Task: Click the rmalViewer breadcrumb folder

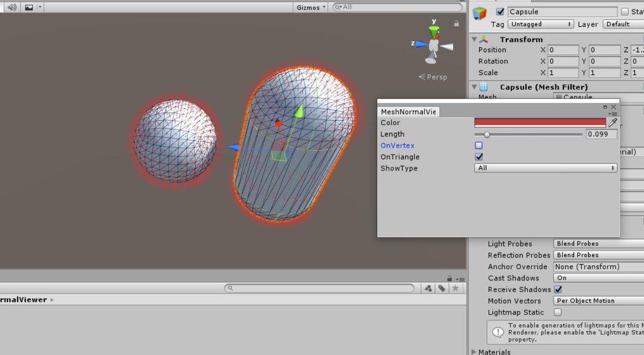Action: (x=24, y=300)
